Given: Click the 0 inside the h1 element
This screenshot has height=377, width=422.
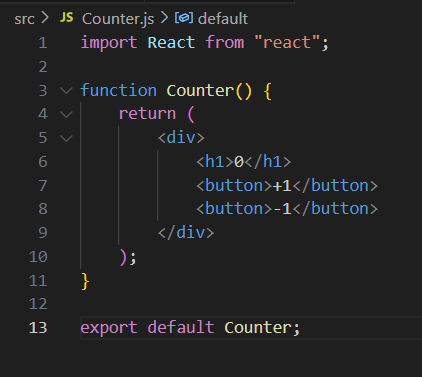Looking at the screenshot, I should tap(239, 162).
